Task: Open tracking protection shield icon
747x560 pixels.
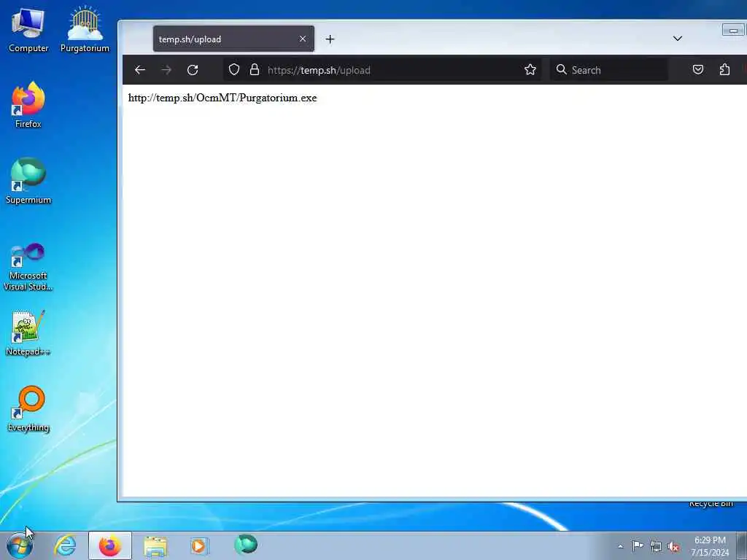Action: tap(234, 69)
